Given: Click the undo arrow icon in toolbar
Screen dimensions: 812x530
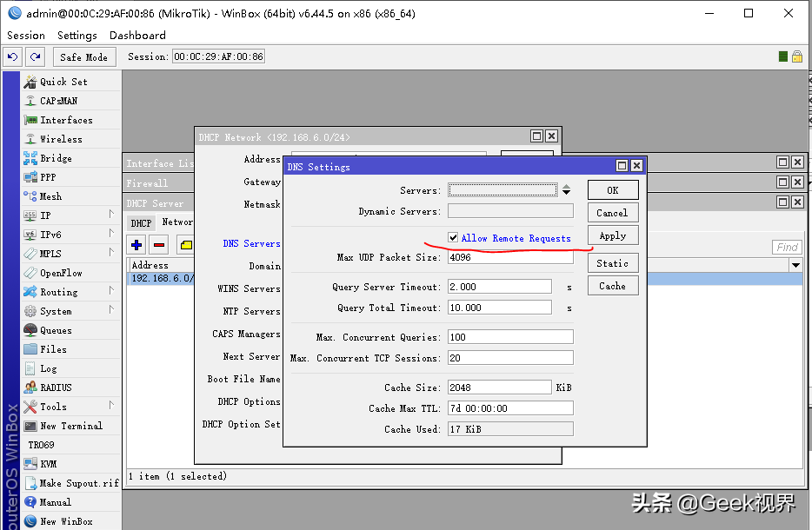Looking at the screenshot, I should click(12, 57).
